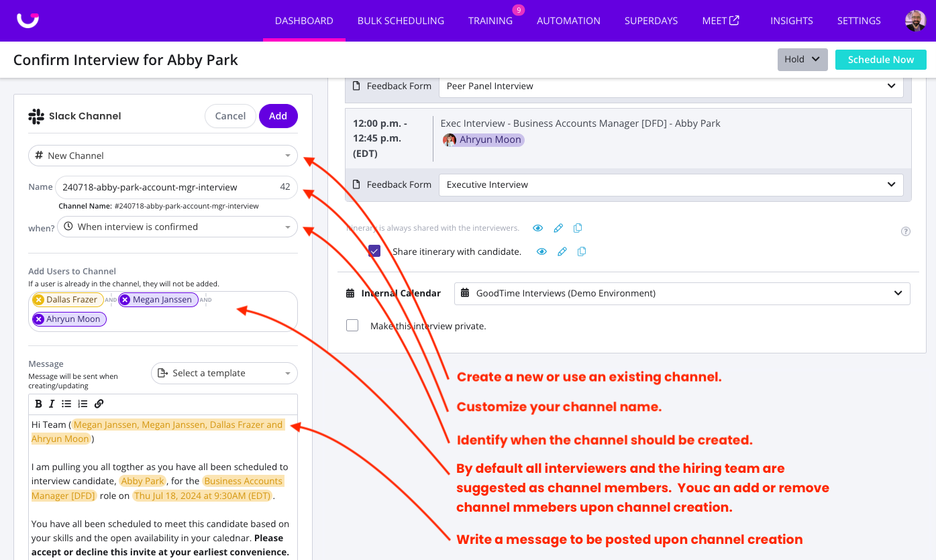Cancel the Slack Channel setup
The image size is (936, 560).
230,116
